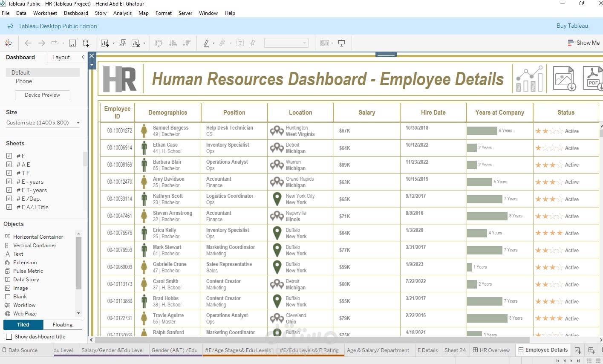Click the PDF download icon
The width and height of the screenshot is (603, 364).
tap(593, 78)
